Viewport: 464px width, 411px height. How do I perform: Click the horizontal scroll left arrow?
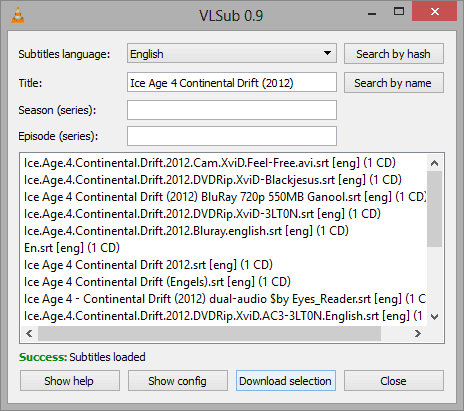coord(29,333)
